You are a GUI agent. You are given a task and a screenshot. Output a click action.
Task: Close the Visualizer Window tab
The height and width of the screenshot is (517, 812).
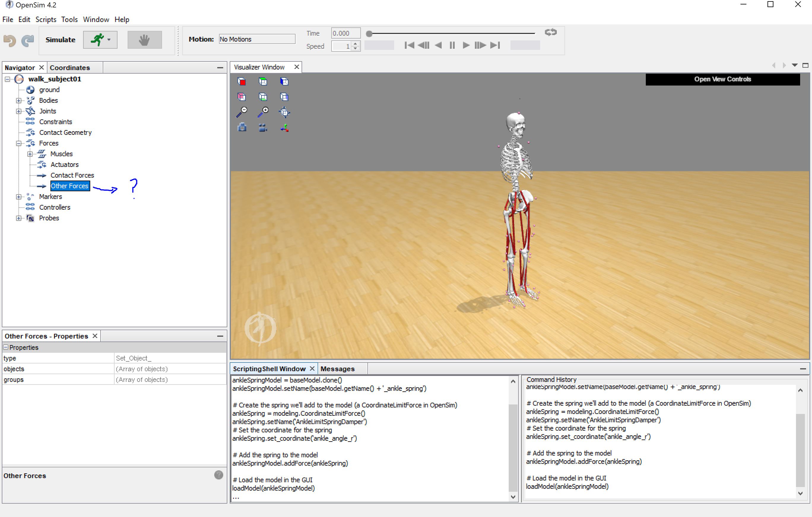tap(296, 67)
